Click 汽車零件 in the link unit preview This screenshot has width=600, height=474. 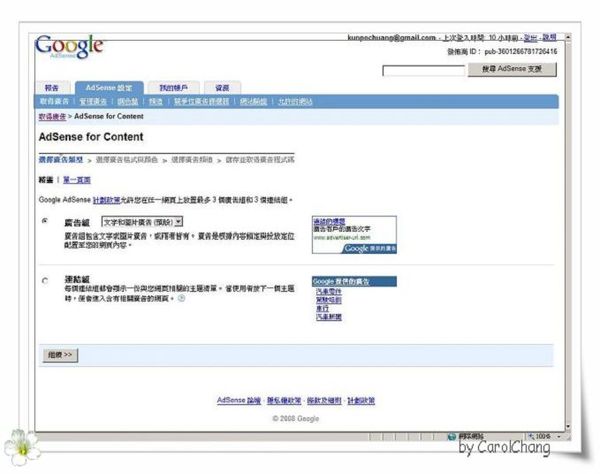pos(329,292)
